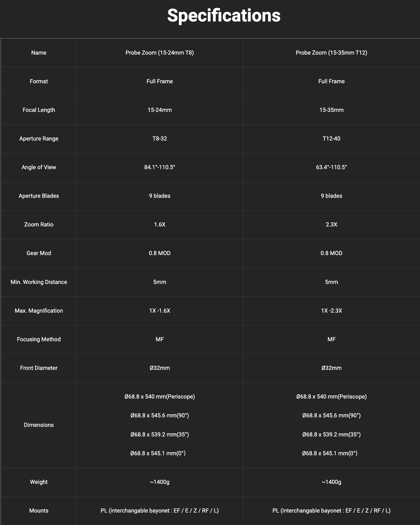Screen dimensions: 420x525
Task: Click the Mounts row label
Action: coord(39,511)
